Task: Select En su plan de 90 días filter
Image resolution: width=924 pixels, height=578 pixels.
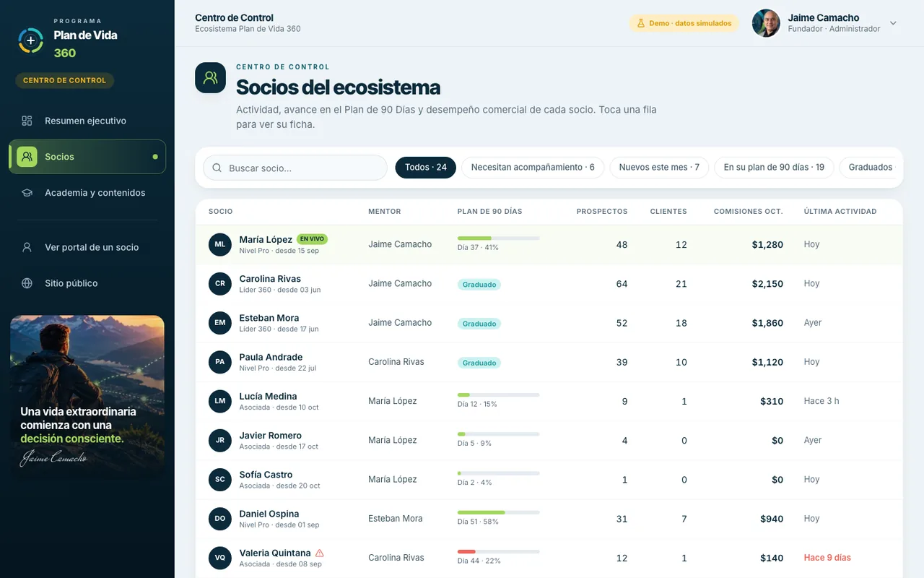Action: (x=774, y=168)
